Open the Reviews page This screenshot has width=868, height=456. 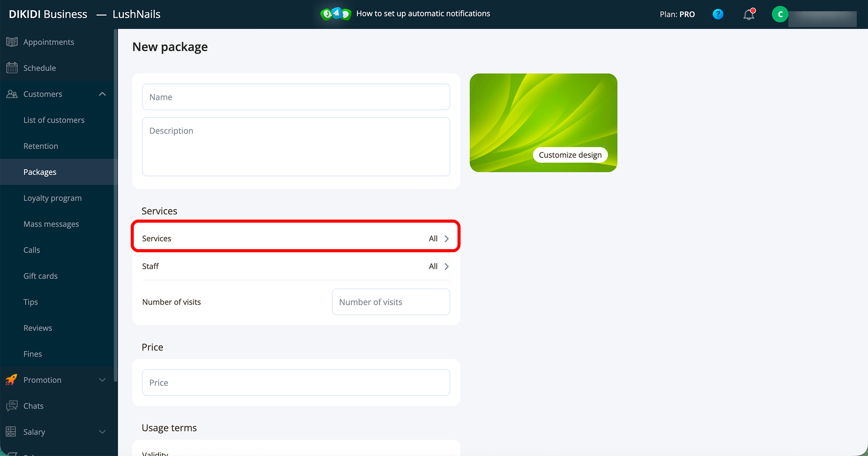point(38,328)
